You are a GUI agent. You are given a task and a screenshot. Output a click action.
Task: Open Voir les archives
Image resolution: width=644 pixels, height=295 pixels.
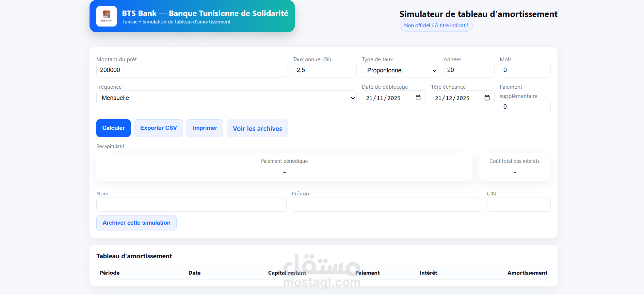(x=257, y=128)
